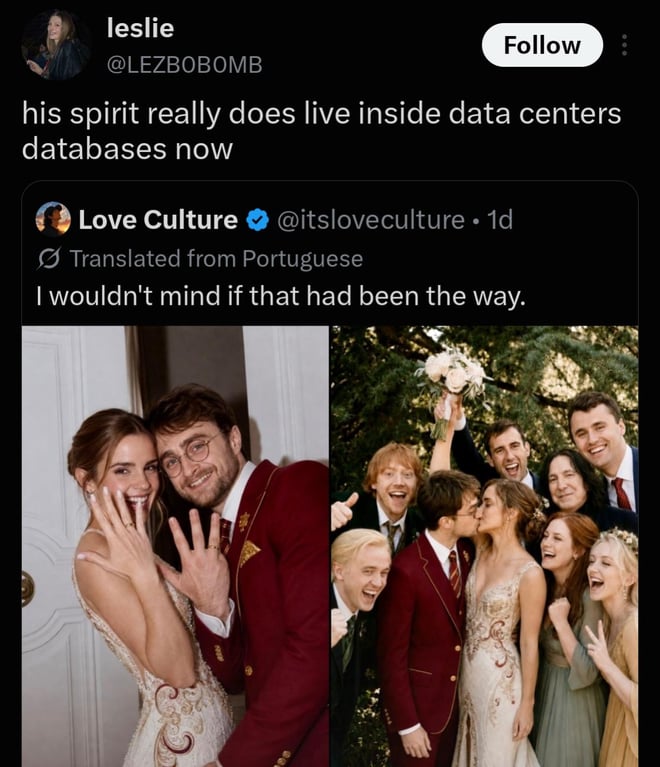This screenshot has height=767, width=660.
Task: Click the translation icon beside Translated from Portuguese
Action: [49, 259]
